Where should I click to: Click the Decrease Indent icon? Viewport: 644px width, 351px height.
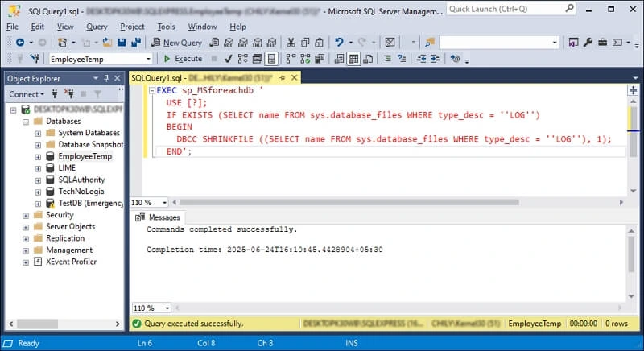pyautogui.click(x=421, y=59)
